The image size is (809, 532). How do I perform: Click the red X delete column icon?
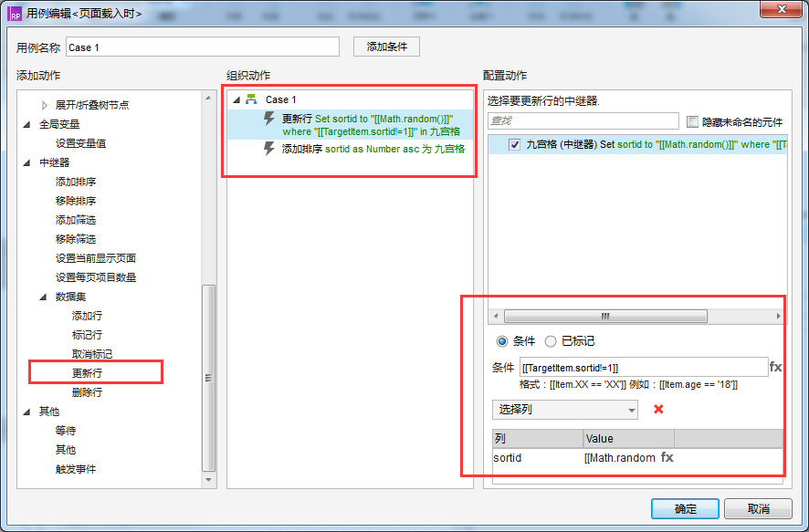coord(658,410)
